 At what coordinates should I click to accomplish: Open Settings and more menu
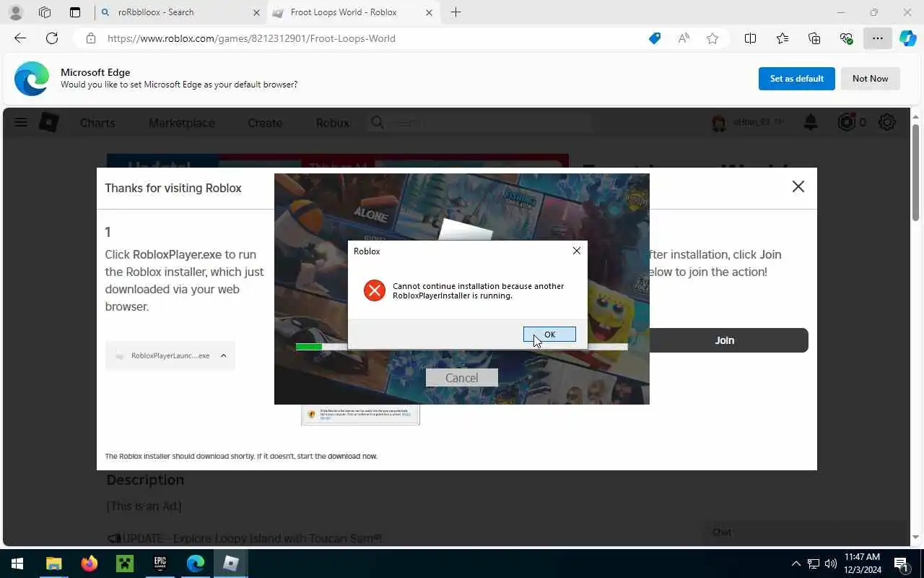(877, 38)
